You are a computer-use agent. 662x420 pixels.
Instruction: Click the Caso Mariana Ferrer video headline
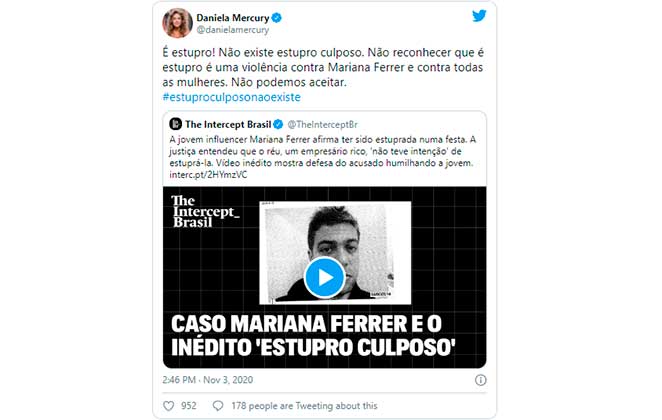[x=313, y=336]
